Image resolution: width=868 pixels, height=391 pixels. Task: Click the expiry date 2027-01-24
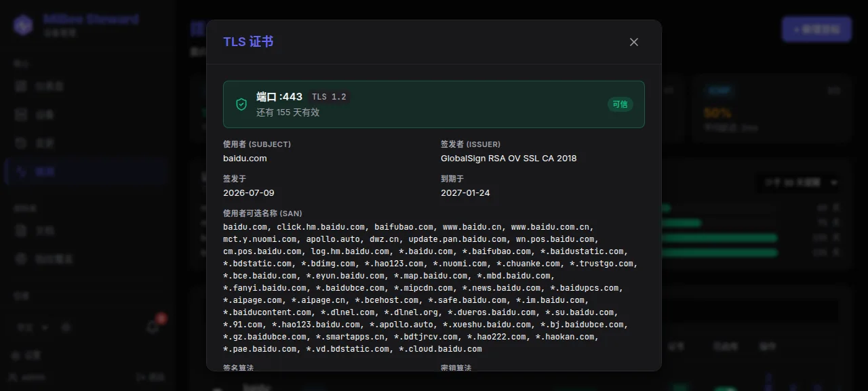pos(465,193)
